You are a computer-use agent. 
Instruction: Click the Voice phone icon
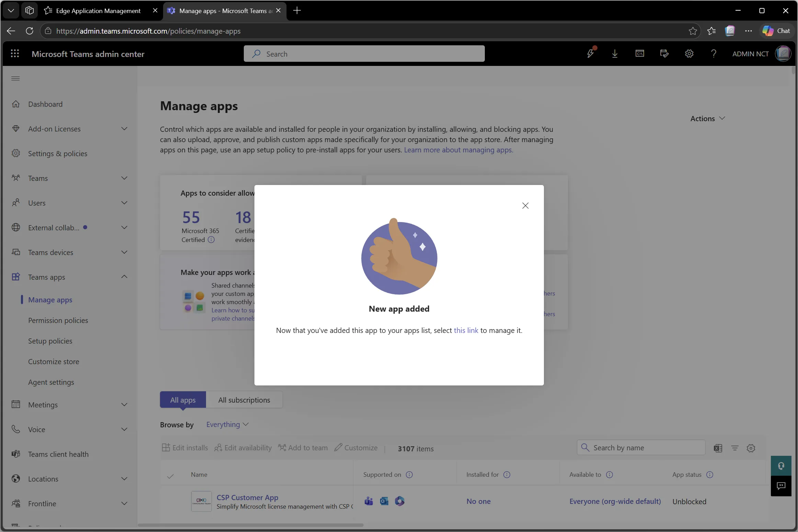(x=16, y=429)
